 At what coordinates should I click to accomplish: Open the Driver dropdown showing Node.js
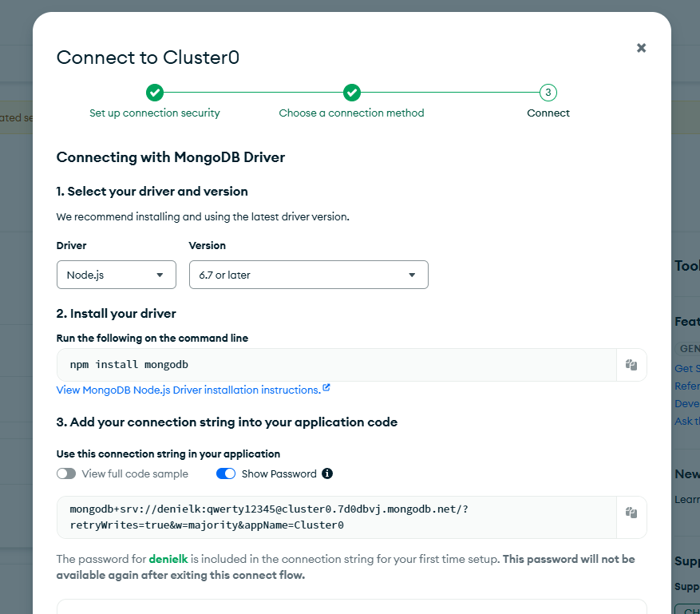tap(116, 275)
